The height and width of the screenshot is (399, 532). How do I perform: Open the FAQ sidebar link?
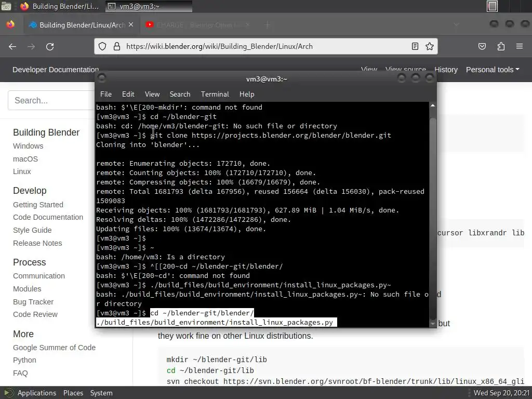click(20, 373)
